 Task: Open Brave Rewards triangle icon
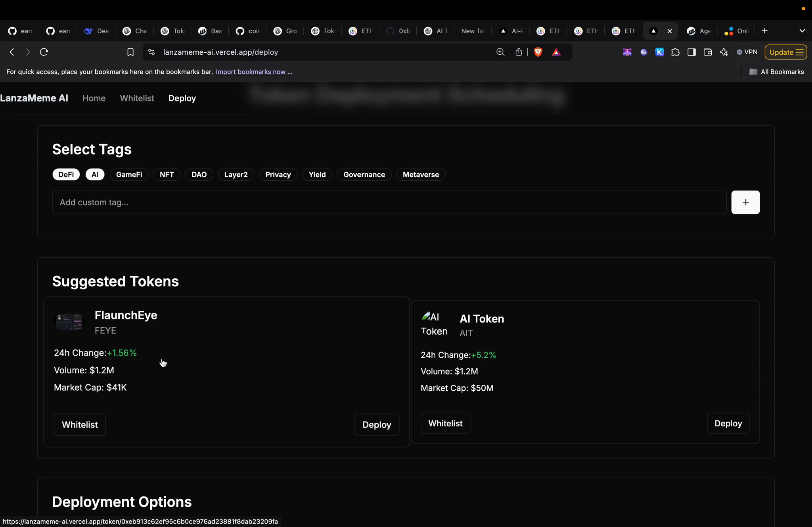(x=556, y=52)
